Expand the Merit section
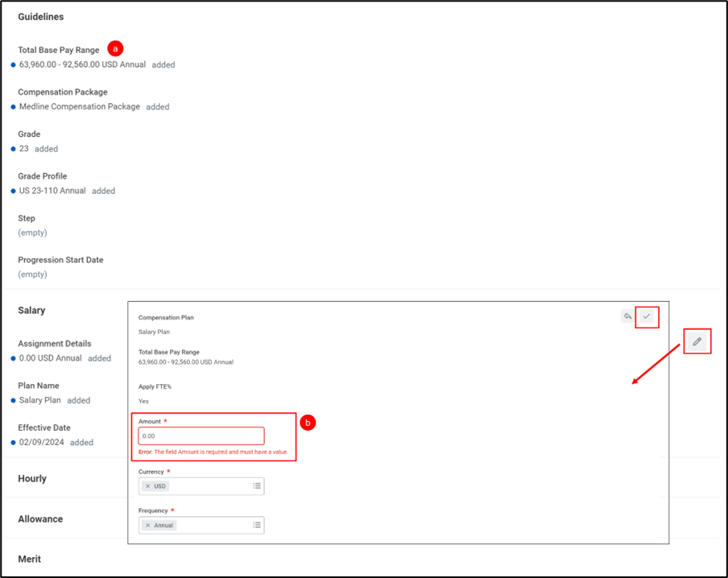 [29, 559]
